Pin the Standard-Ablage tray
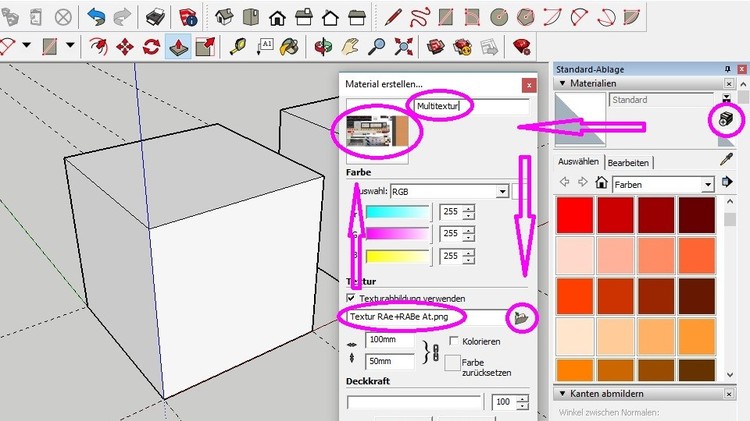The height and width of the screenshot is (421, 750). click(728, 69)
